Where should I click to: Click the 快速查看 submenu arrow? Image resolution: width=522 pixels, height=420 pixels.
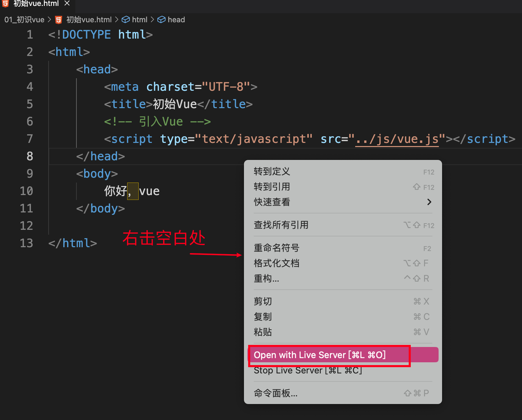[429, 202]
